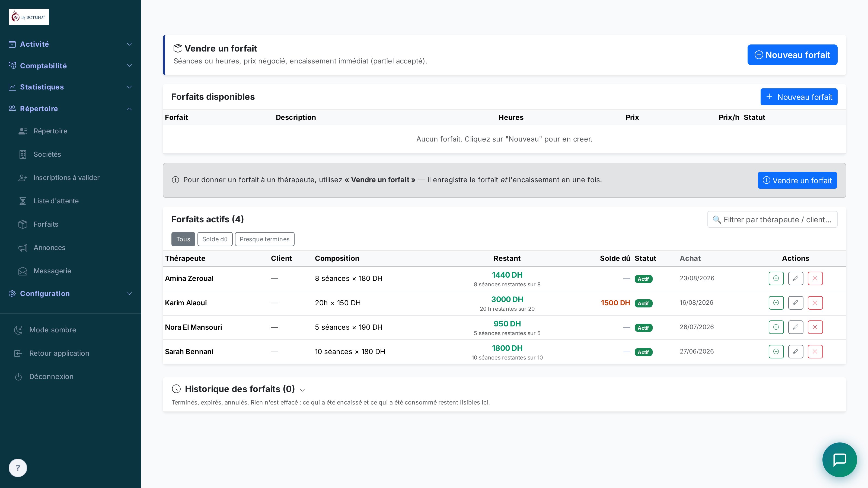
Task: Click the BOTUHA logo in the sidebar
Action: 29,17
